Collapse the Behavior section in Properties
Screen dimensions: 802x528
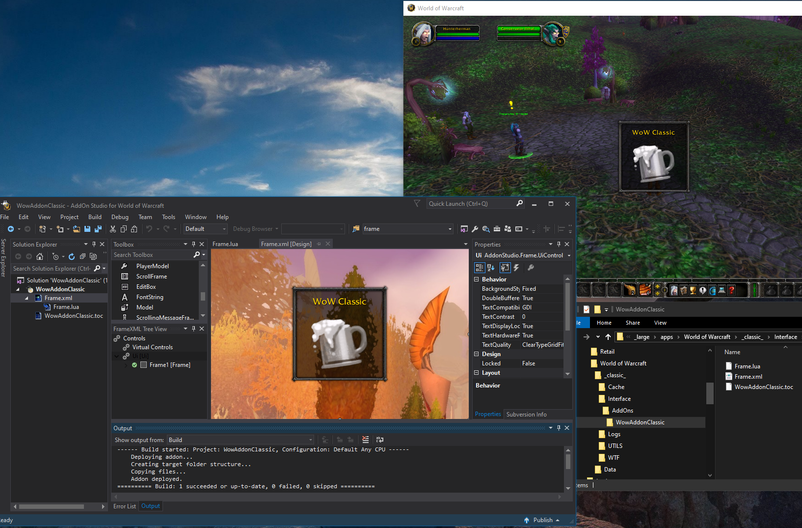[x=477, y=279]
